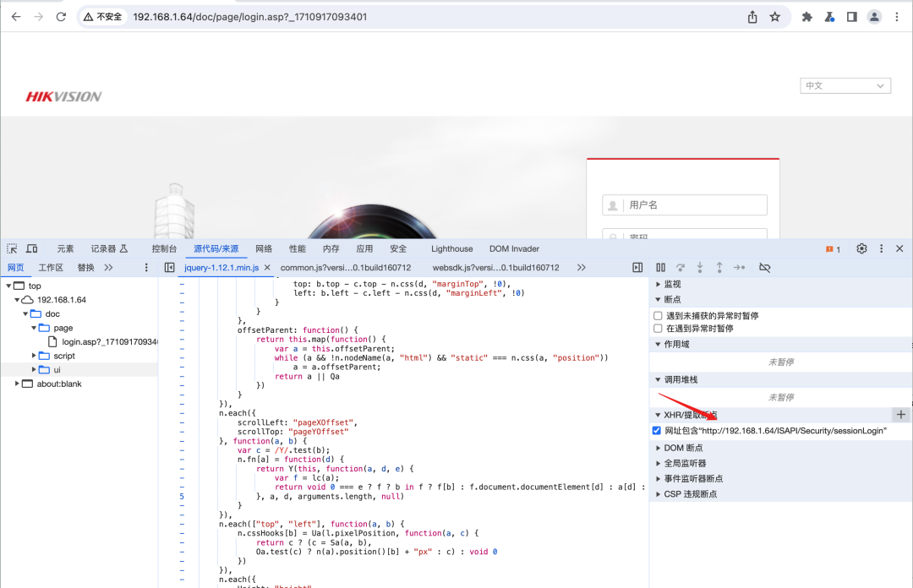Close the jquery-1.12.1.min.js file tab
This screenshot has width=913, height=588.
(x=267, y=267)
